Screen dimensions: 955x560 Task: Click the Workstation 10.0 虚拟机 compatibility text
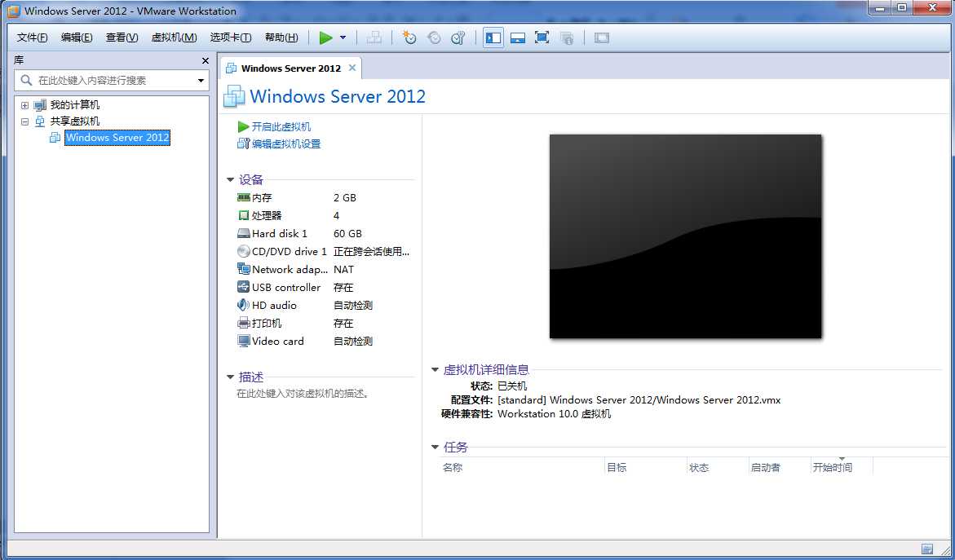pos(555,415)
